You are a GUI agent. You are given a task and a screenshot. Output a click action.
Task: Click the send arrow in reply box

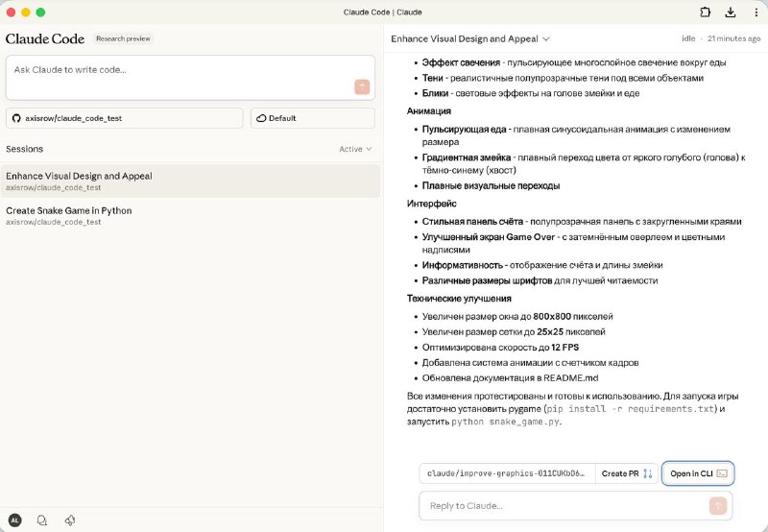[x=717, y=505]
